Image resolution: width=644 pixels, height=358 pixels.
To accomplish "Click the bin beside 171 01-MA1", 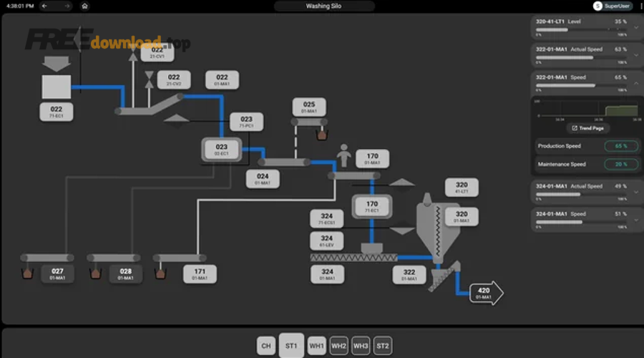I will click(160, 273).
